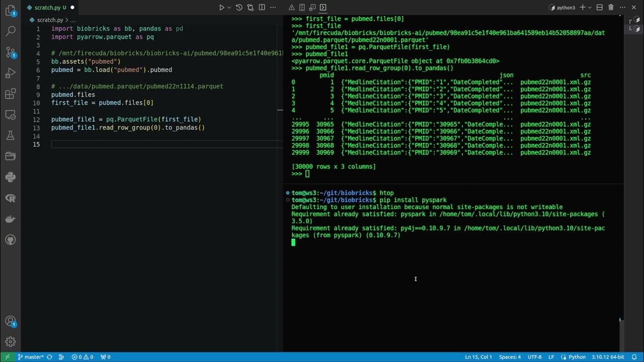
Task: Split the terminal
Action: 599,8
